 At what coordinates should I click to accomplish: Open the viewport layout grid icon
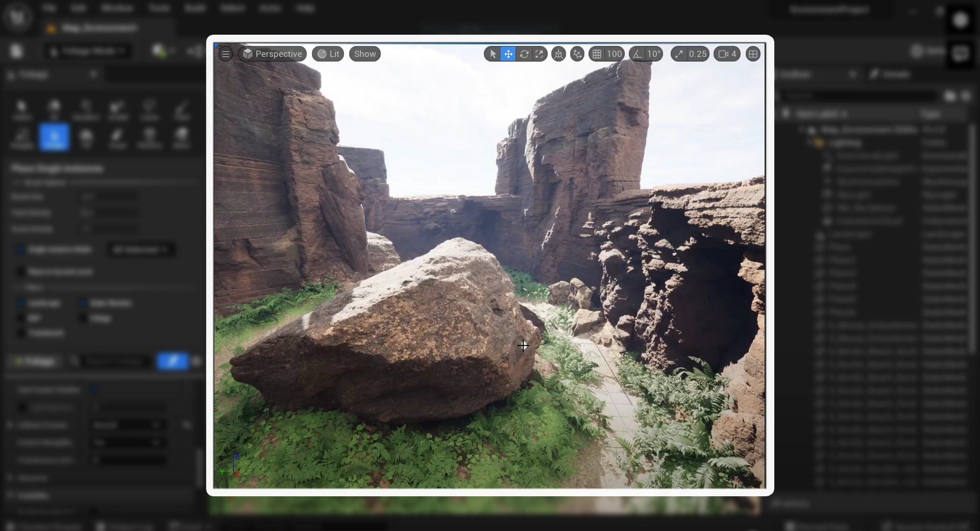coord(753,54)
